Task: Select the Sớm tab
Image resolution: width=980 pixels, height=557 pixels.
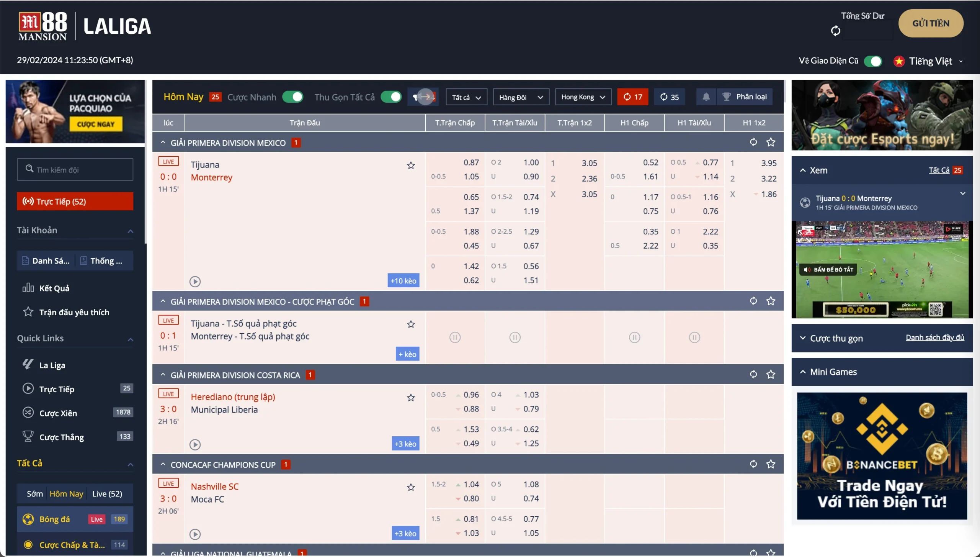Action: tap(34, 494)
